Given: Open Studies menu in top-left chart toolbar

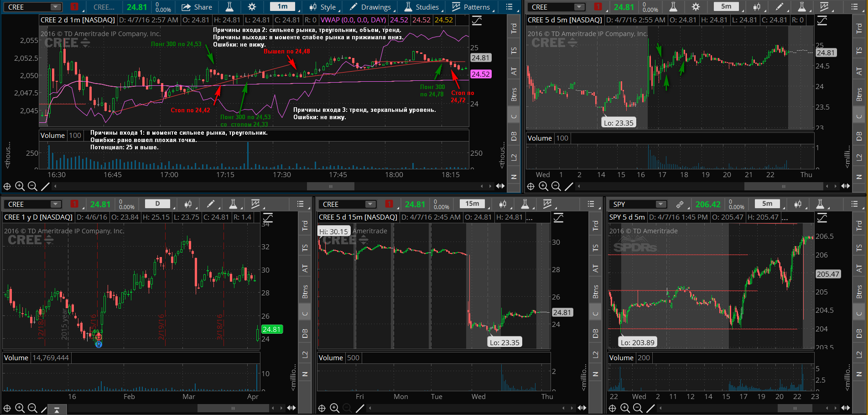Looking at the screenshot, I should [422, 7].
